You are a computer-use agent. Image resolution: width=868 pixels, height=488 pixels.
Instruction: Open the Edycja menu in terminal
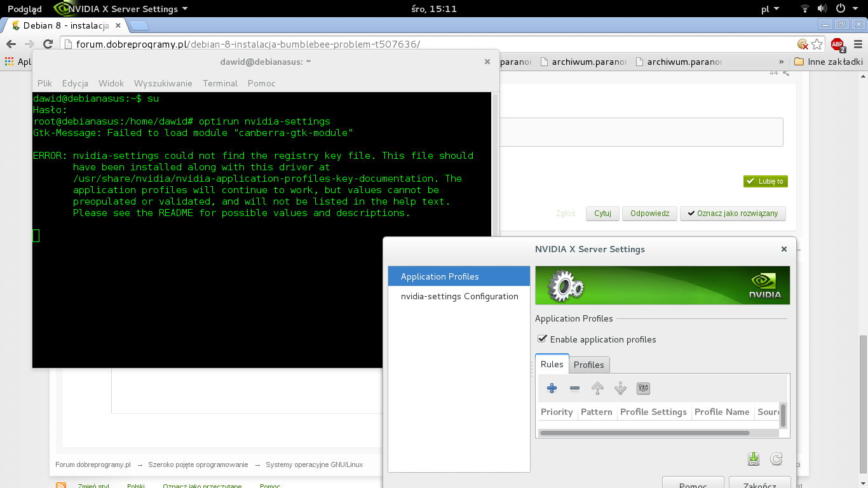click(x=75, y=83)
